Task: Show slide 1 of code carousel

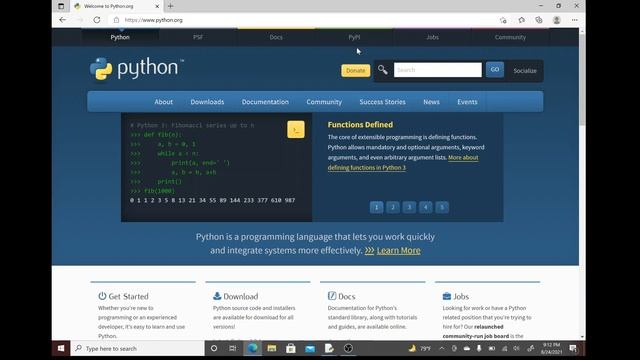Action: [x=376, y=207]
